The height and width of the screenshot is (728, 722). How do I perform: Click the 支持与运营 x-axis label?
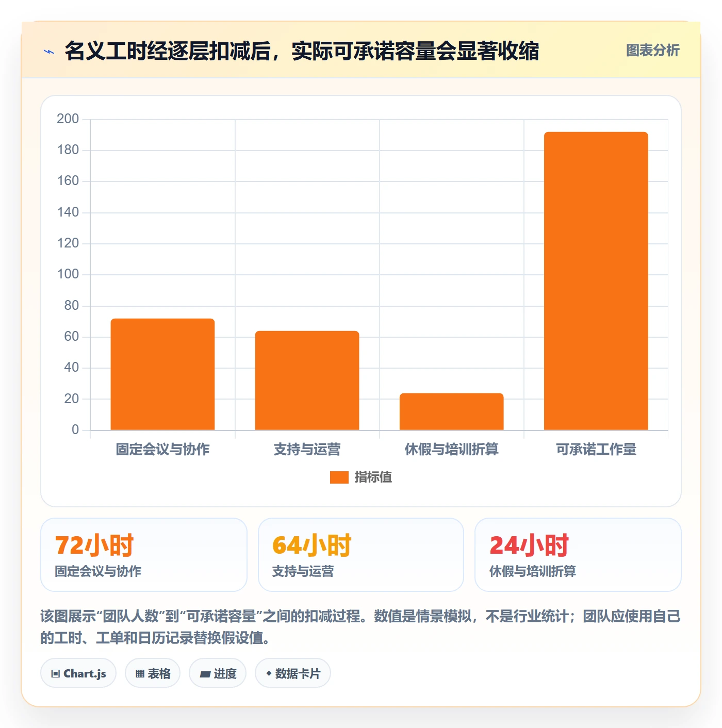(x=307, y=450)
